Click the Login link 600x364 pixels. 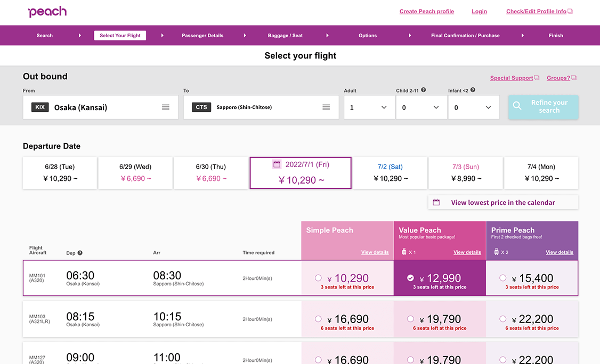(x=479, y=12)
